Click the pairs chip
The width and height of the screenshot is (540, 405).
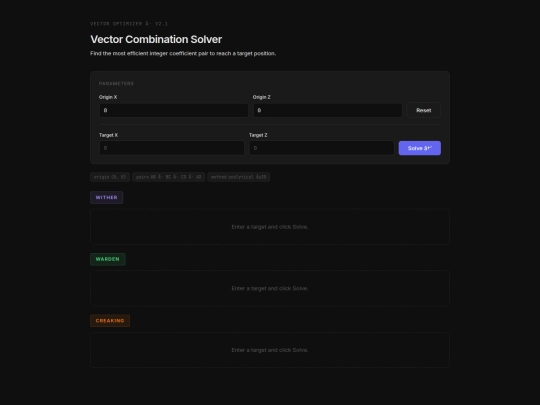168,177
